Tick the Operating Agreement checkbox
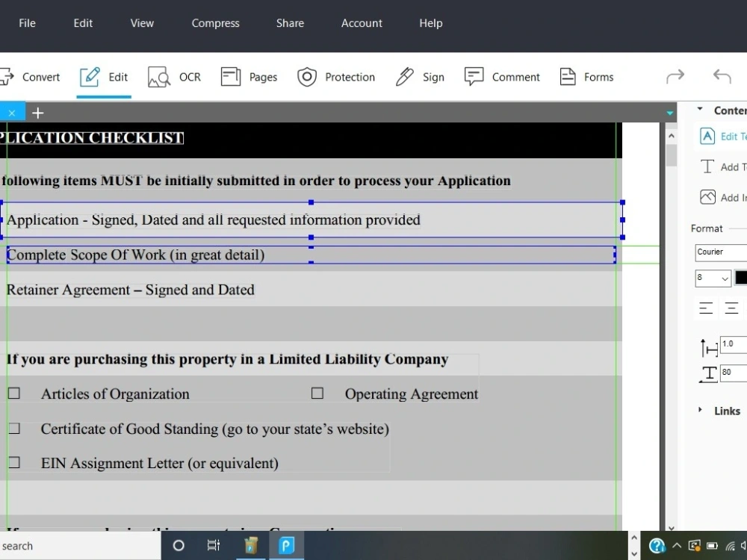Screen dimensions: 747x560 click(317, 393)
